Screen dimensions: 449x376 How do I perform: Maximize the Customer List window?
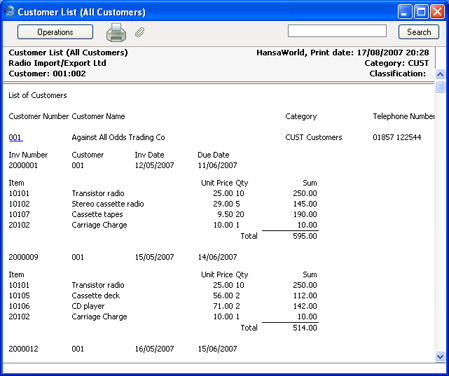[x=421, y=12]
